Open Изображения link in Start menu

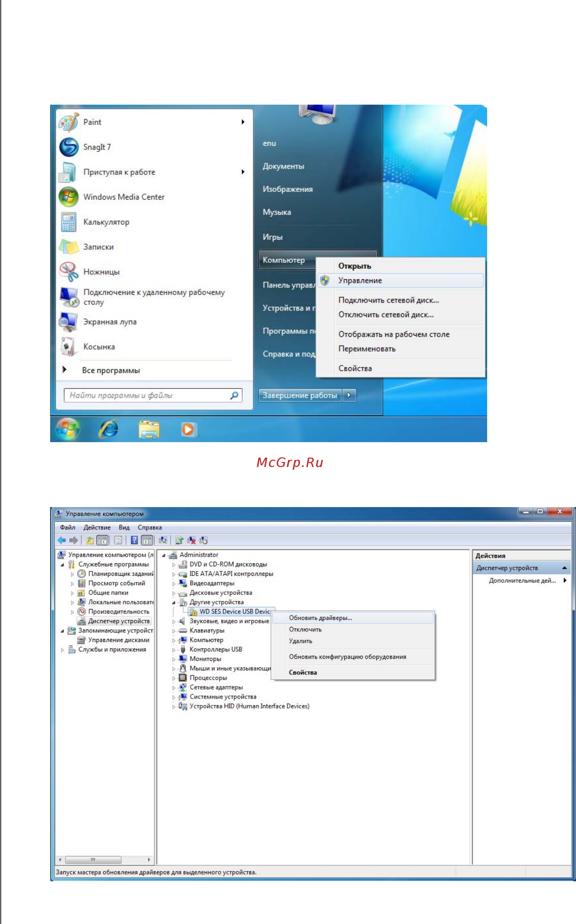(287, 189)
